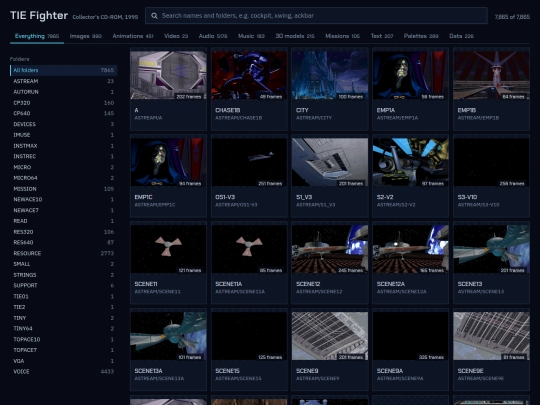Select the ASTREAM folder
540x405 pixels.
pos(63,81)
